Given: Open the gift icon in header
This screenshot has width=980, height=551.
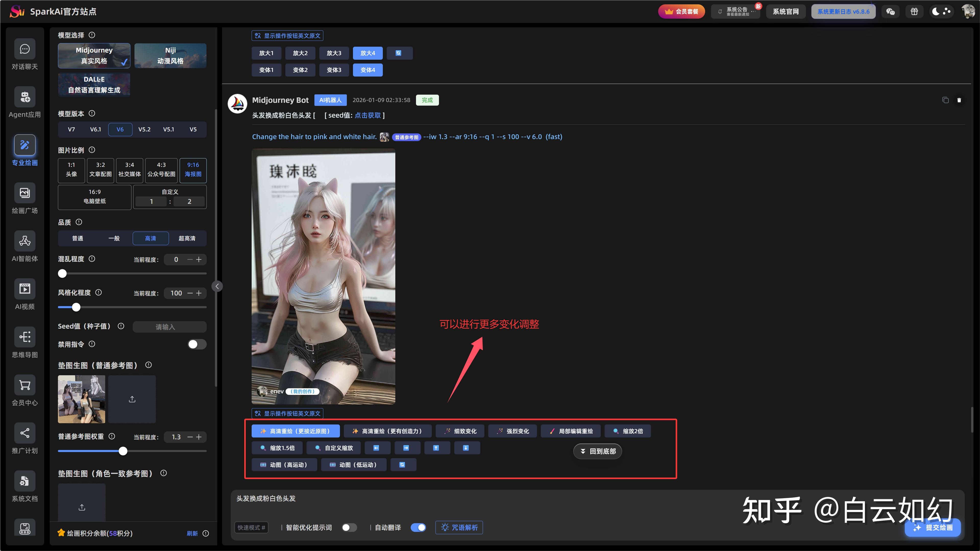Looking at the screenshot, I should (x=914, y=11).
